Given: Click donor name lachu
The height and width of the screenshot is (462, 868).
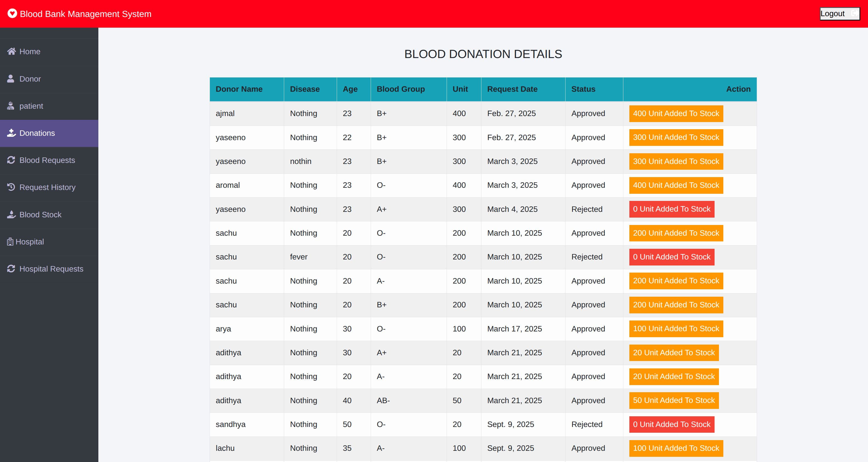Looking at the screenshot, I should pos(225,448).
